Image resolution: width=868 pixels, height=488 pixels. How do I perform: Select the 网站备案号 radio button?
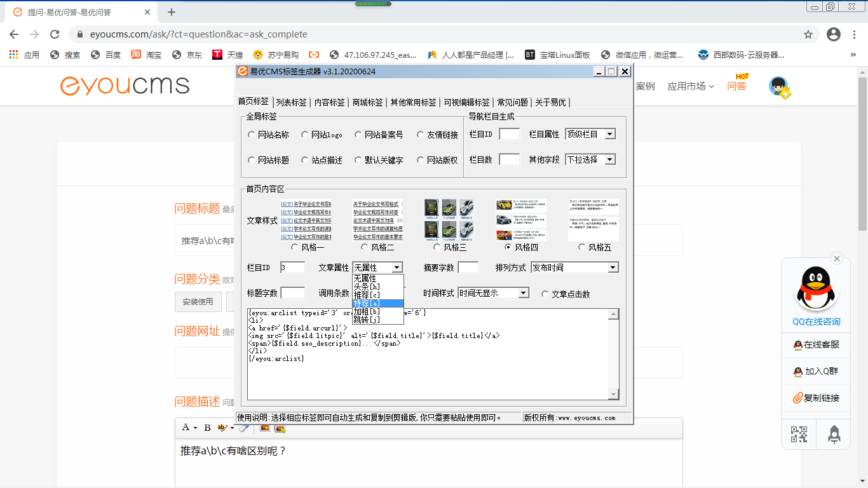click(358, 135)
